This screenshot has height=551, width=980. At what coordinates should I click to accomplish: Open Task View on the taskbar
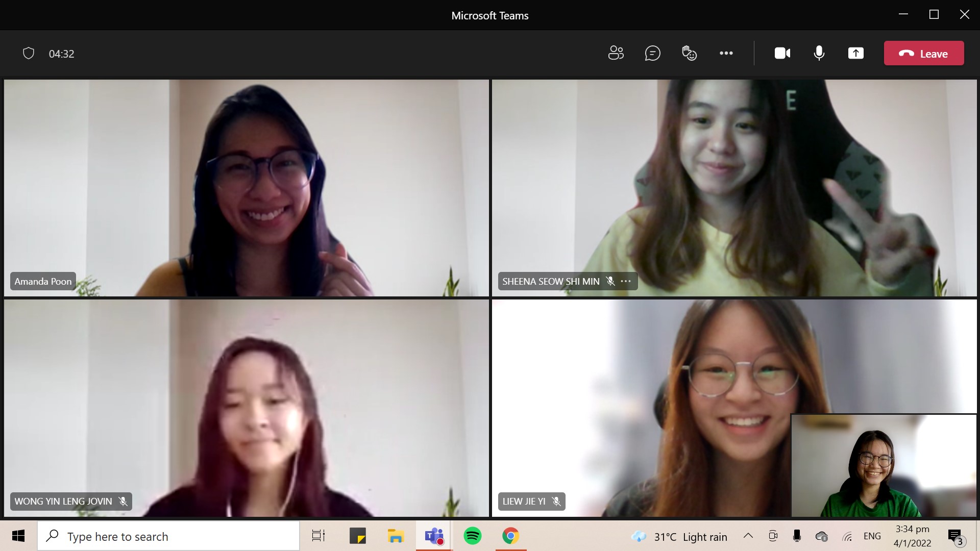coord(318,536)
